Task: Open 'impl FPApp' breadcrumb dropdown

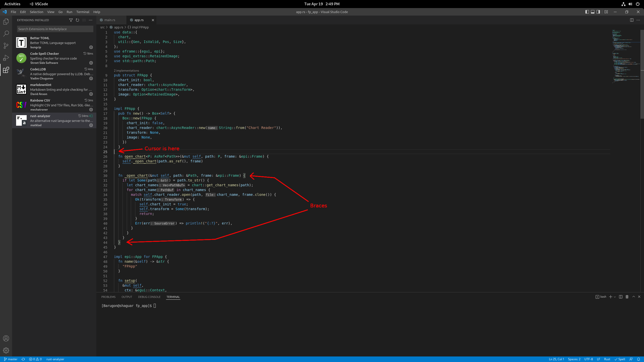Action: coord(138,27)
